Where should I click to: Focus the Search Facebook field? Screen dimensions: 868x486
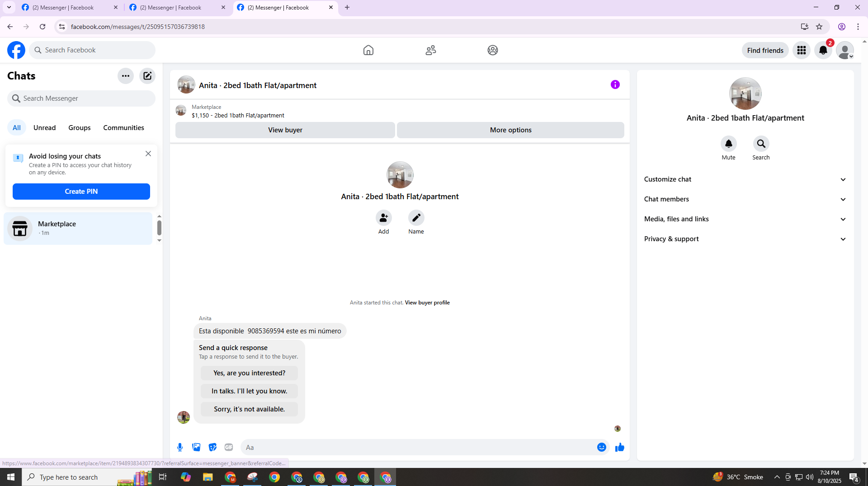click(93, 50)
